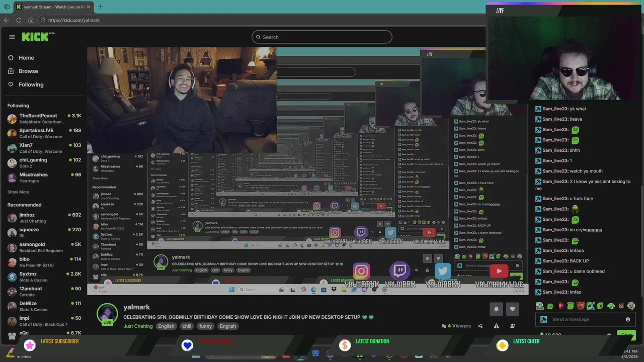Screen dimensions: 644x362
Task: Click Sam_live23's 'im cryingggggg' chat message
Action: [x=569, y=230]
